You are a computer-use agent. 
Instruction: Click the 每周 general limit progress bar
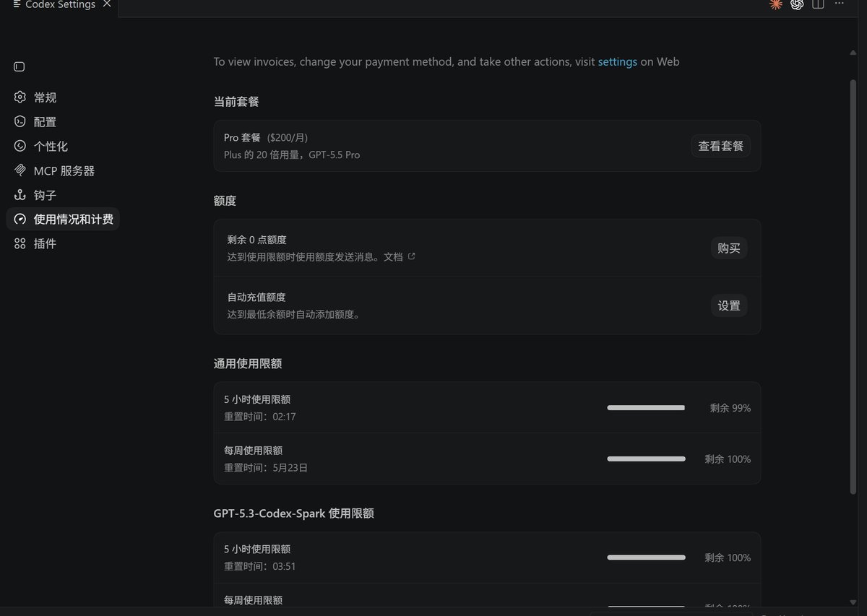tap(646, 459)
